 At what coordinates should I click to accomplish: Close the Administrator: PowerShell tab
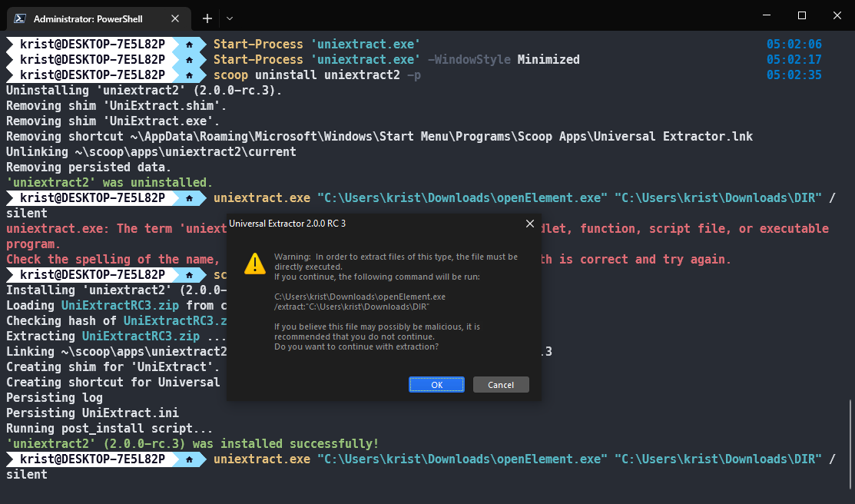click(175, 18)
